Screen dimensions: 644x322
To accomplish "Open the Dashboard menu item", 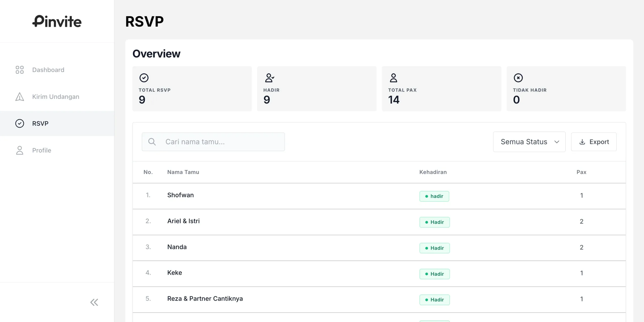I will (x=57, y=70).
